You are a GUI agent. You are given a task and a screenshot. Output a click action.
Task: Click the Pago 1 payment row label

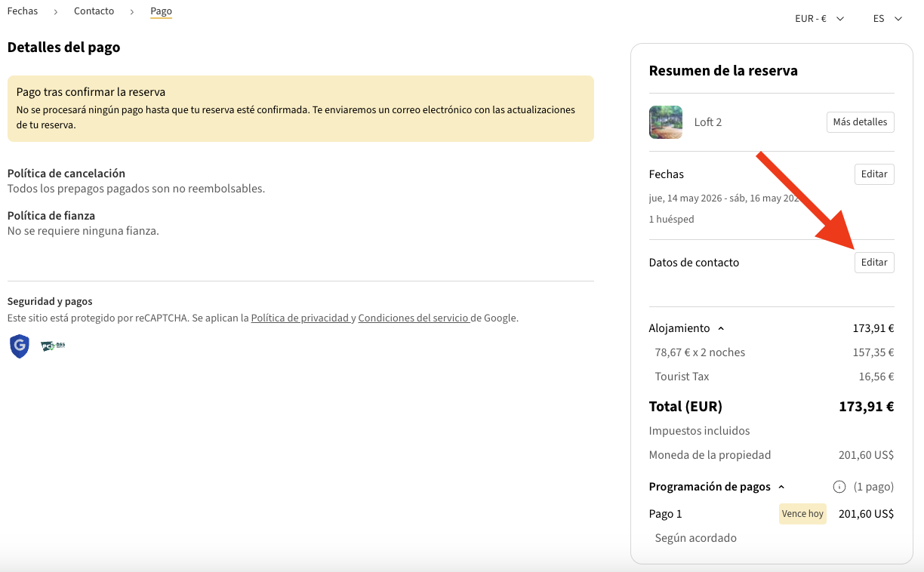pos(665,514)
